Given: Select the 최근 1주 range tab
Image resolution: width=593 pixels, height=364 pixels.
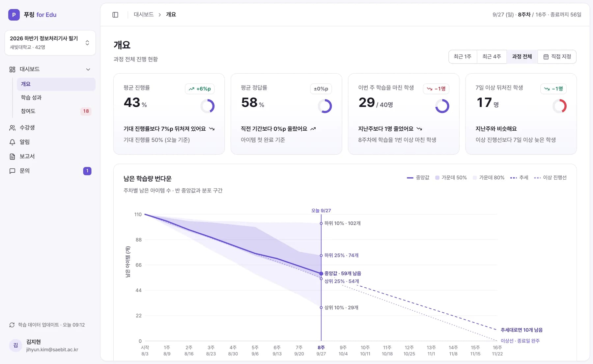Looking at the screenshot, I should coord(463,57).
